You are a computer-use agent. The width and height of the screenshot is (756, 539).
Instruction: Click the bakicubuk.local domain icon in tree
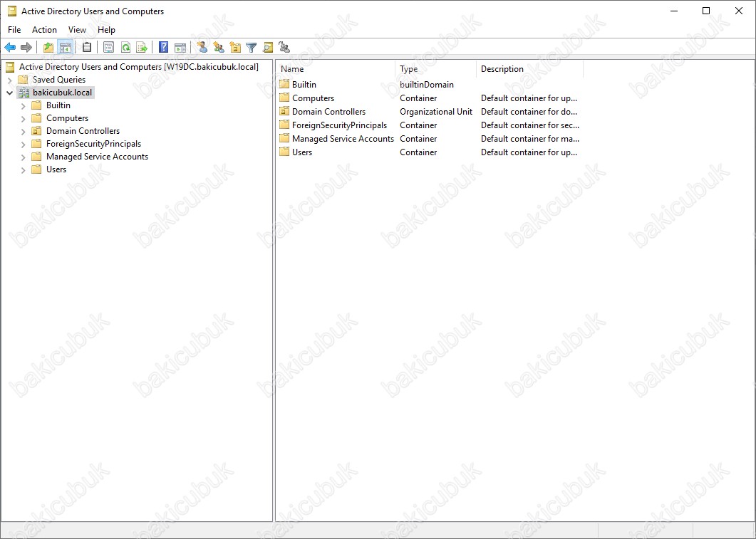click(24, 93)
